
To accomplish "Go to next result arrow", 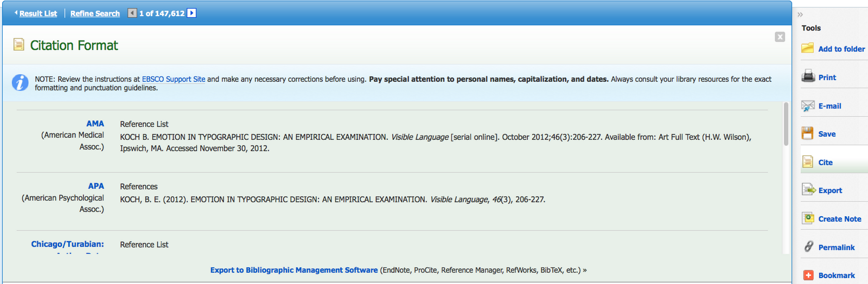I will click(192, 13).
